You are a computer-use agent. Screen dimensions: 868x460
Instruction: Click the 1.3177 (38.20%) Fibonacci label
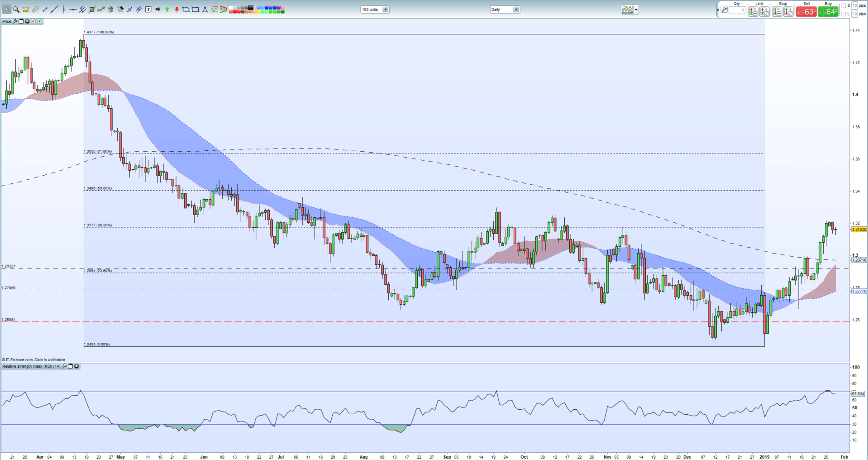tap(98, 225)
